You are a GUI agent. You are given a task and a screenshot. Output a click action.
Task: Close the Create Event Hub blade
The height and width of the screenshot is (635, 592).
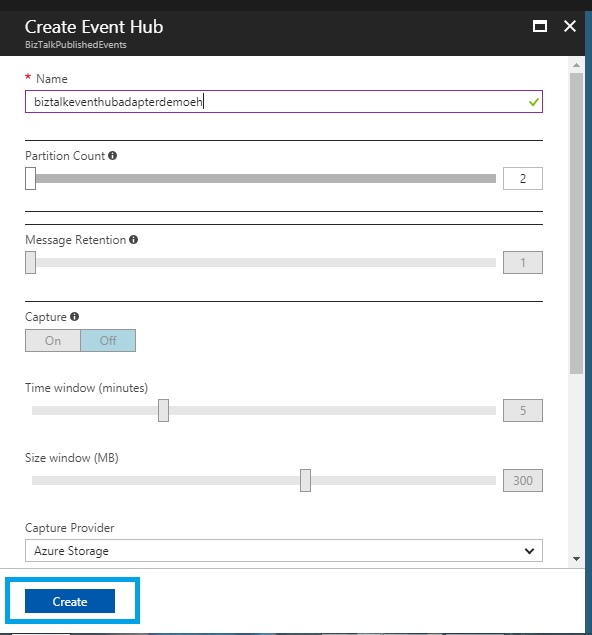coord(570,26)
